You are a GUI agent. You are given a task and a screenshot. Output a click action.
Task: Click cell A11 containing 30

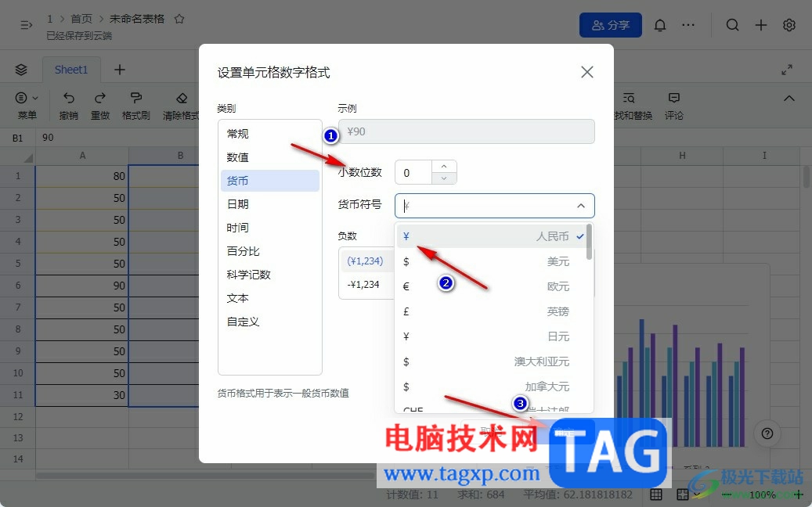click(81, 395)
